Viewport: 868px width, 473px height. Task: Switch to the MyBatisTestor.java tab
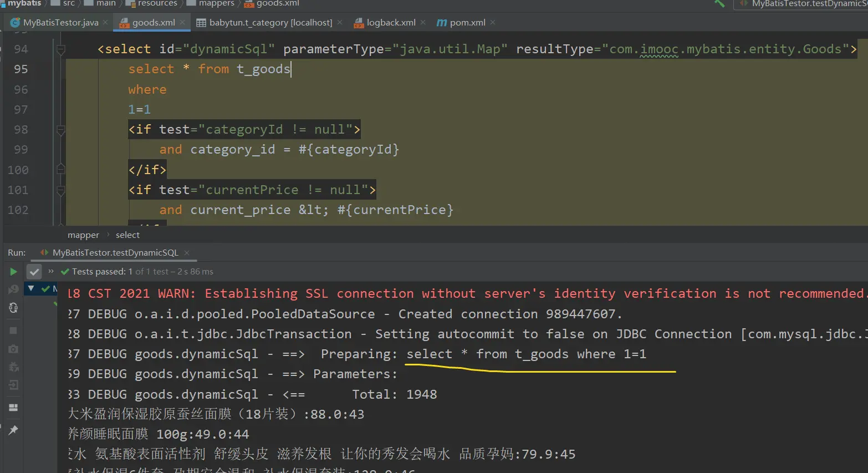click(x=60, y=23)
